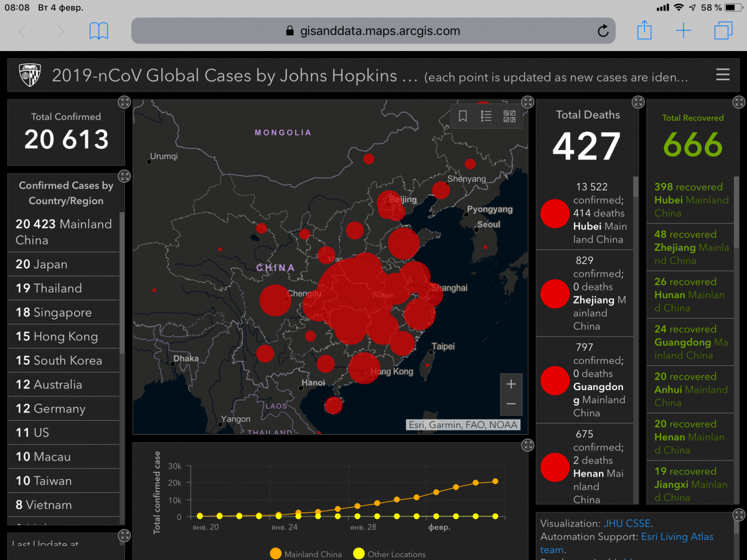Select Guangdong 797 confirmed entry
Image resolution: width=747 pixels, height=560 pixels.
[585, 380]
